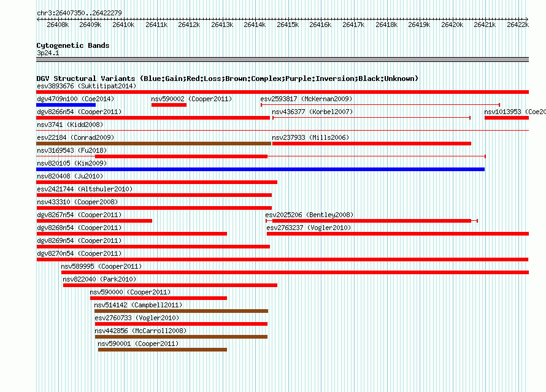The height and width of the screenshot is (392, 546).
Task: Click dgv8269n54 (Cooper2011) variant label
Action: tap(79, 240)
